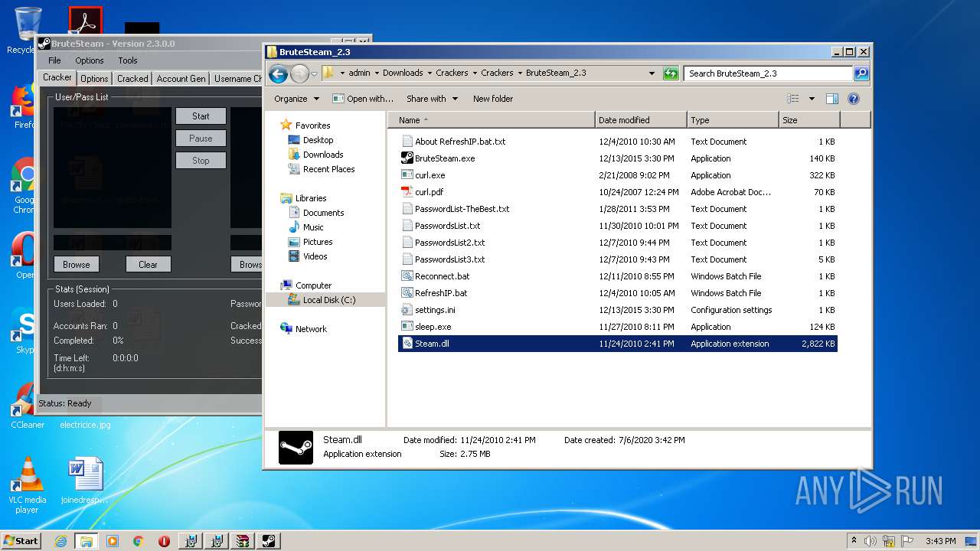
Task: Click the search magnifier icon
Action: coord(861,73)
